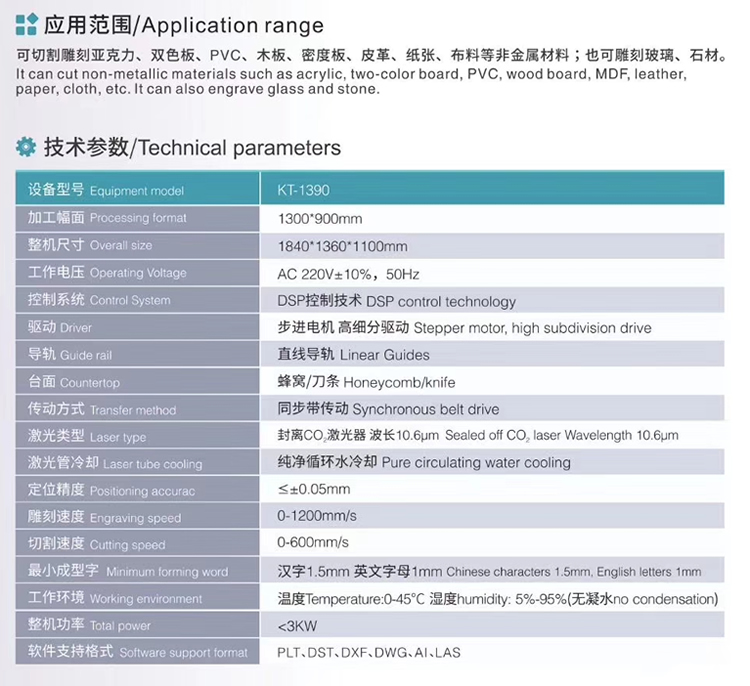Click the DSP control technology value
Screen dimensions: 750x686
[396, 301]
